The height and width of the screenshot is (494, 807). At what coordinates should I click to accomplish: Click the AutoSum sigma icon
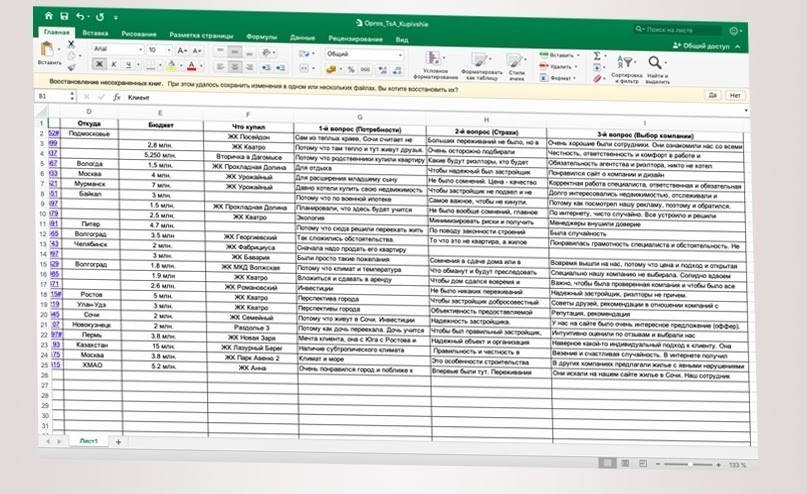tap(597, 56)
